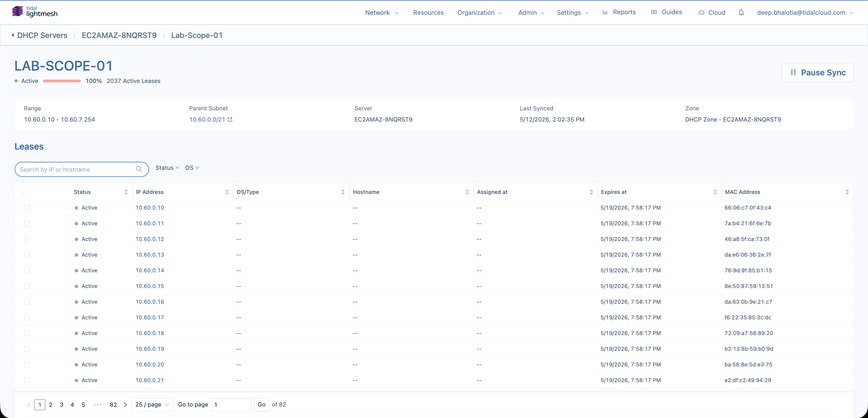Go to page 2

[x=51, y=404]
